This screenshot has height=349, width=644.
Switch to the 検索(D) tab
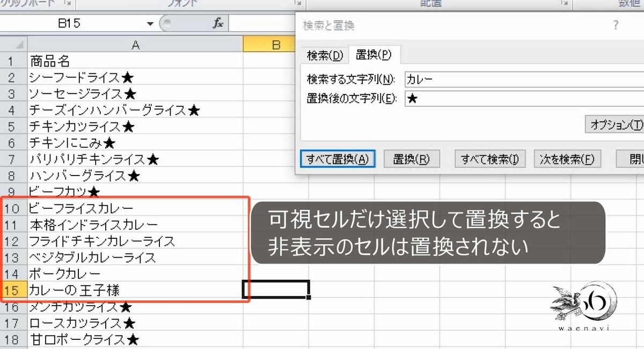(x=324, y=55)
